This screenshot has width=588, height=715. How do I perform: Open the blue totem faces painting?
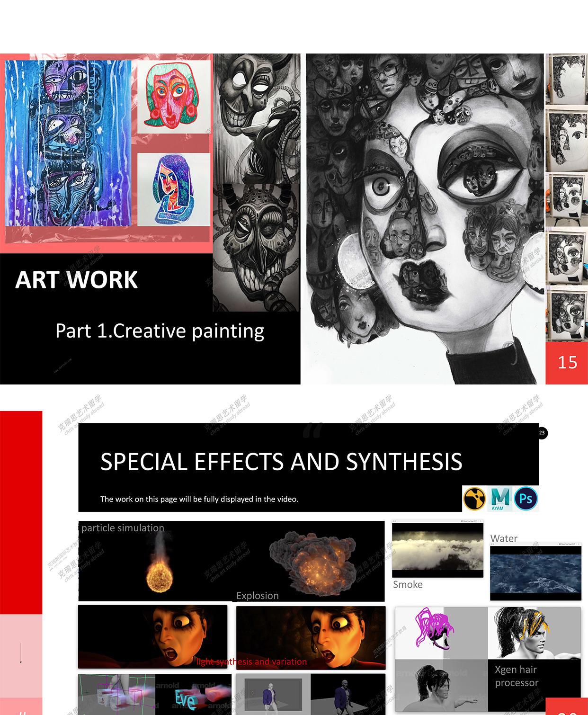pyautogui.click(x=68, y=143)
